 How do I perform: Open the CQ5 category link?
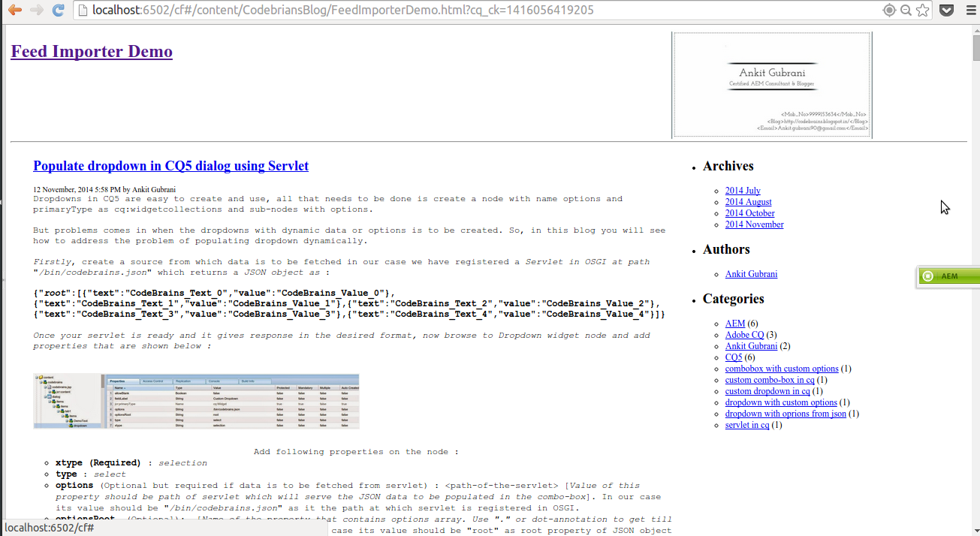click(x=734, y=357)
